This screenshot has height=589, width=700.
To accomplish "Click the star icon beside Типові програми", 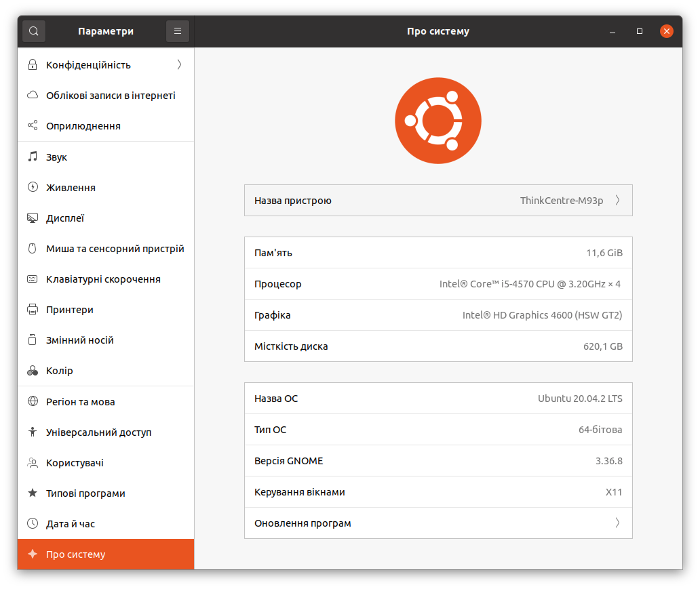I will coord(32,493).
